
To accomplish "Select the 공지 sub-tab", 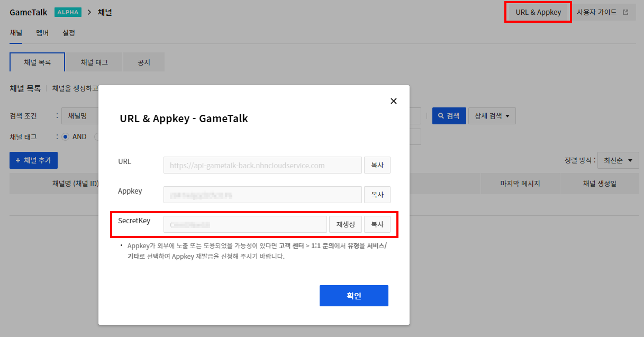I will pyautogui.click(x=144, y=62).
